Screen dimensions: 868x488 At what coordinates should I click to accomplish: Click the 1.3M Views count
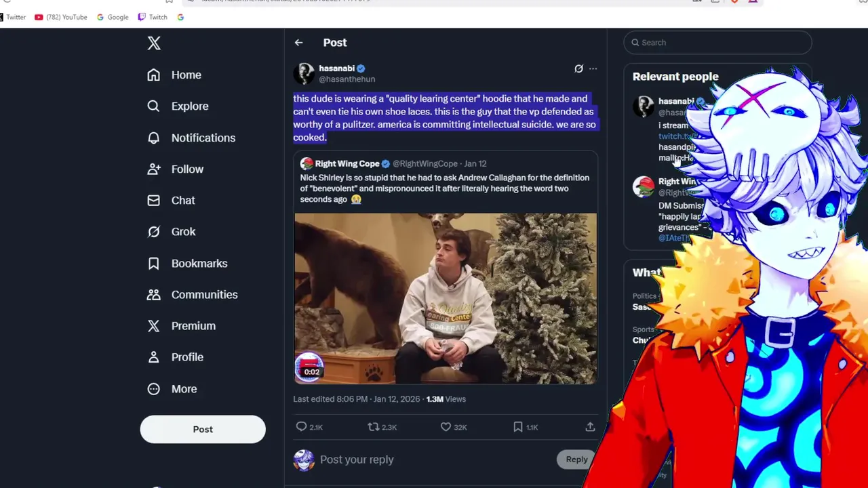point(446,399)
